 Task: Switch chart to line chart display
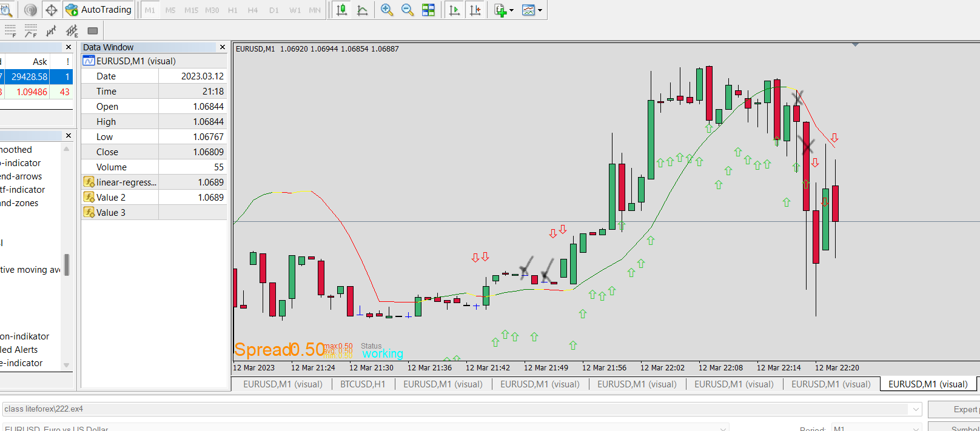(363, 10)
